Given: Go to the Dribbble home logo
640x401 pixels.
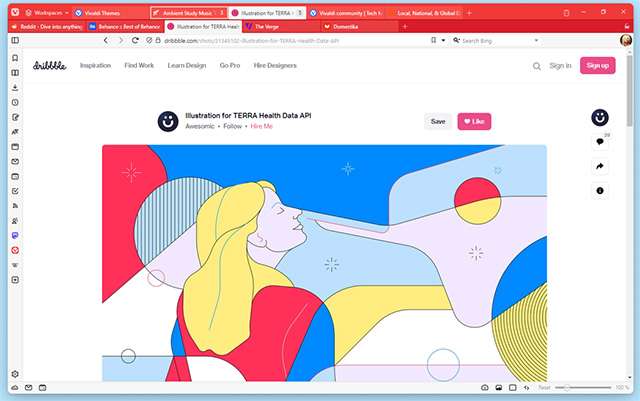Looking at the screenshot, I should point(49,65).
